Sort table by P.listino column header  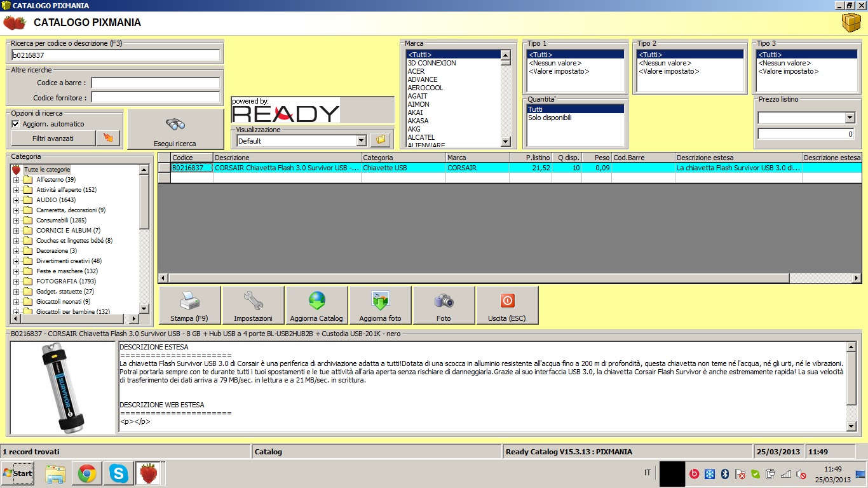tap(531, 158)
